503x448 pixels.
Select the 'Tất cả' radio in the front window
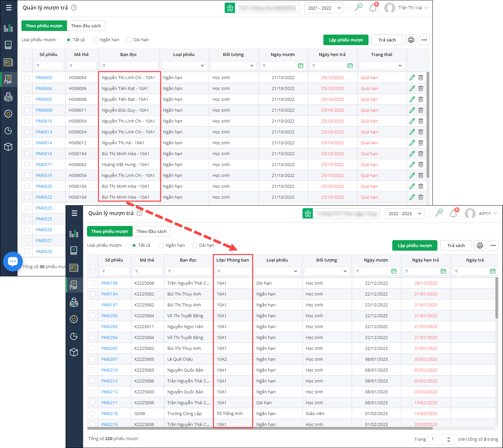point(134,245)
